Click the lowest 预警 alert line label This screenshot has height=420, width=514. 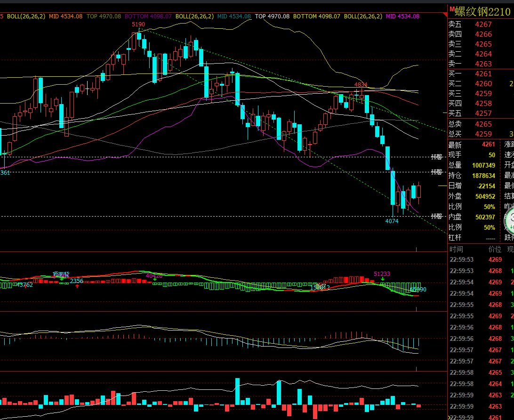(x=437, y=216)
